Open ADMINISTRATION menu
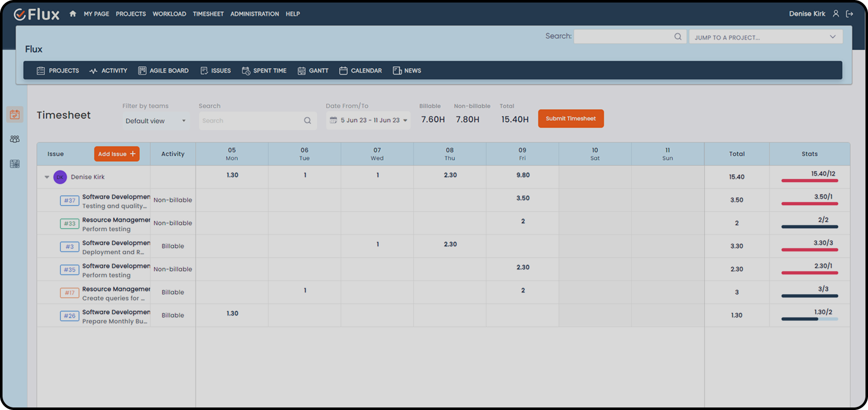This screenshot has height=410, width=868. tap(255, 14)
